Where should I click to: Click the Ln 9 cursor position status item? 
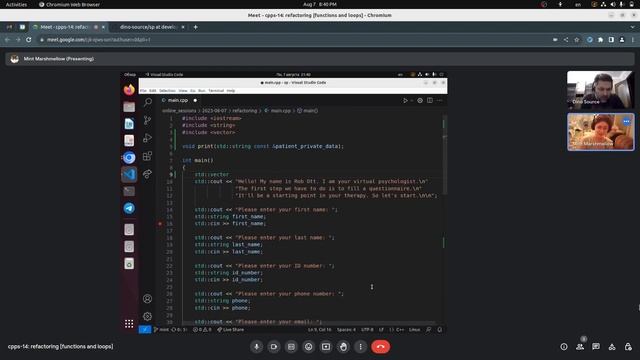click(x=319, y=329)
